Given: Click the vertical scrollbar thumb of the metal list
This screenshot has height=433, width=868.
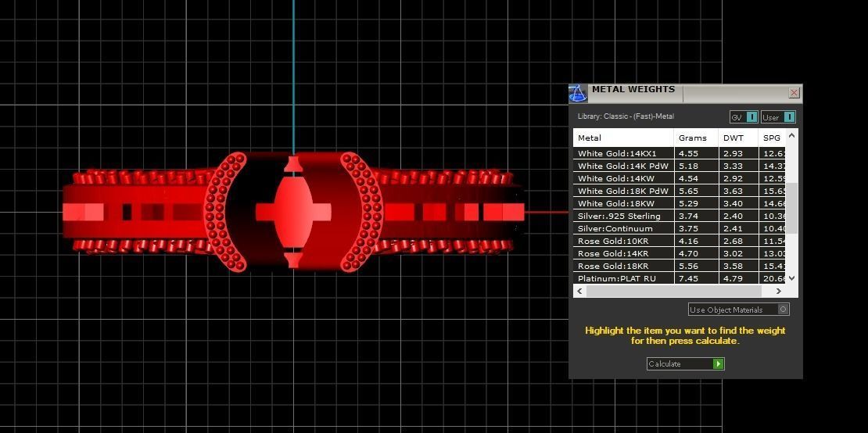Looking at the screenshot, I should click(x=792, y=208).
